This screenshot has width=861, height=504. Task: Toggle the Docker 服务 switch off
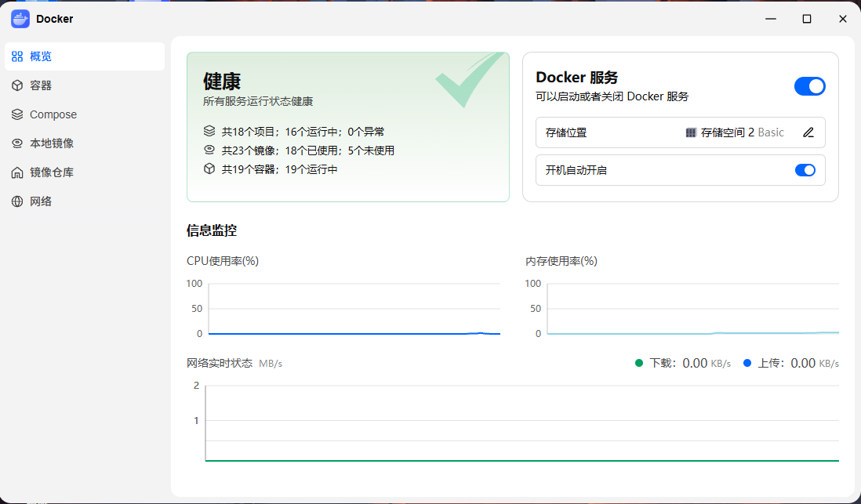point(809,86)
